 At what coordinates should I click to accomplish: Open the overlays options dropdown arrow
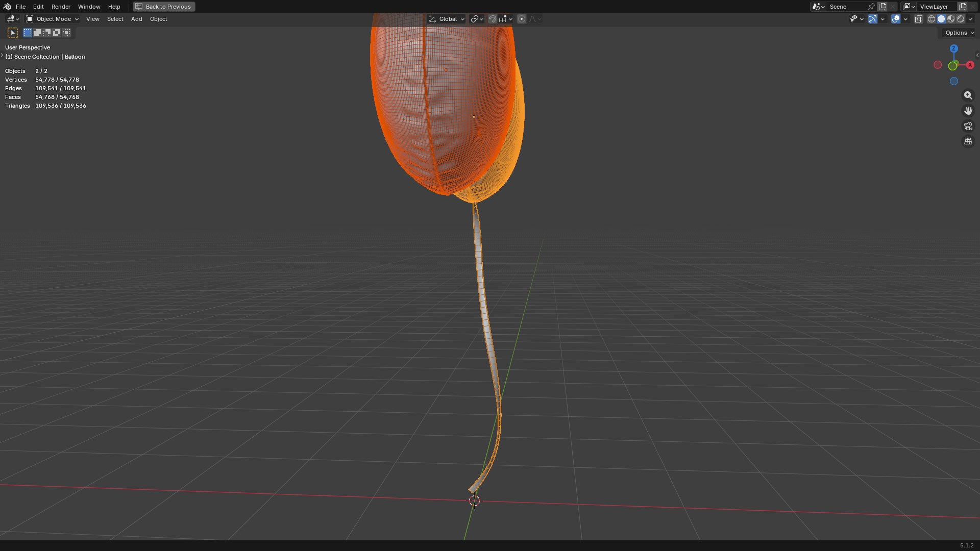tap(905, 19)
